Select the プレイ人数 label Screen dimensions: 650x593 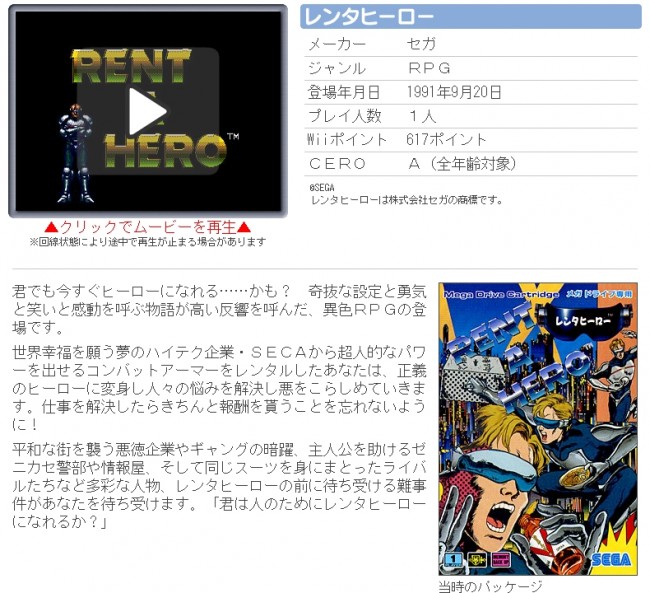[344, 116]
